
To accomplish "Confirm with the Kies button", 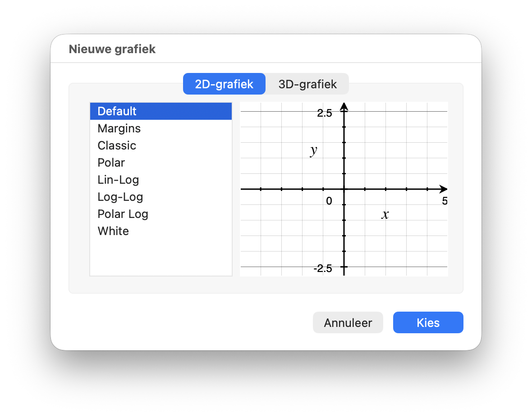I will click(428, 322).
